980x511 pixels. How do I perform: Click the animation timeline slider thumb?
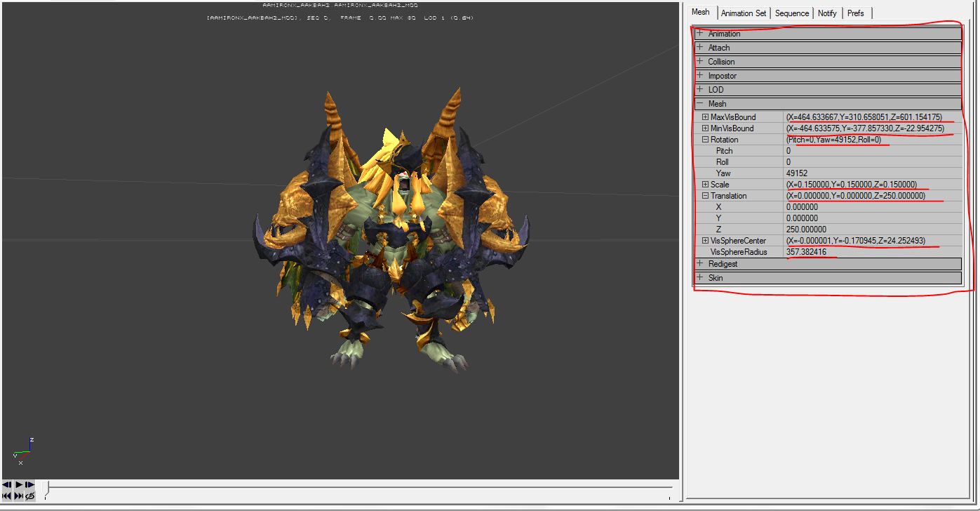46,489
